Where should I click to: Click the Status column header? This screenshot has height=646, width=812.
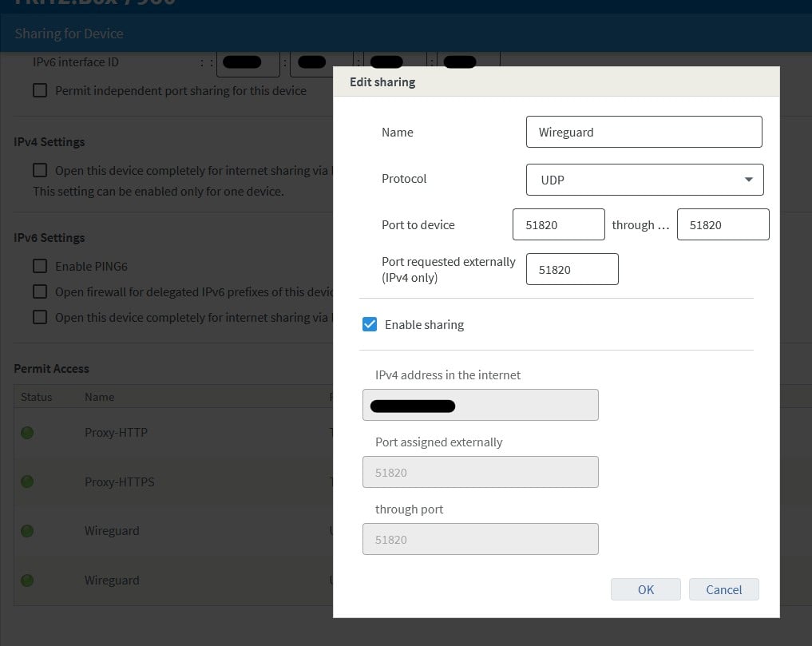pyautogui.click(x=36, y=397)
